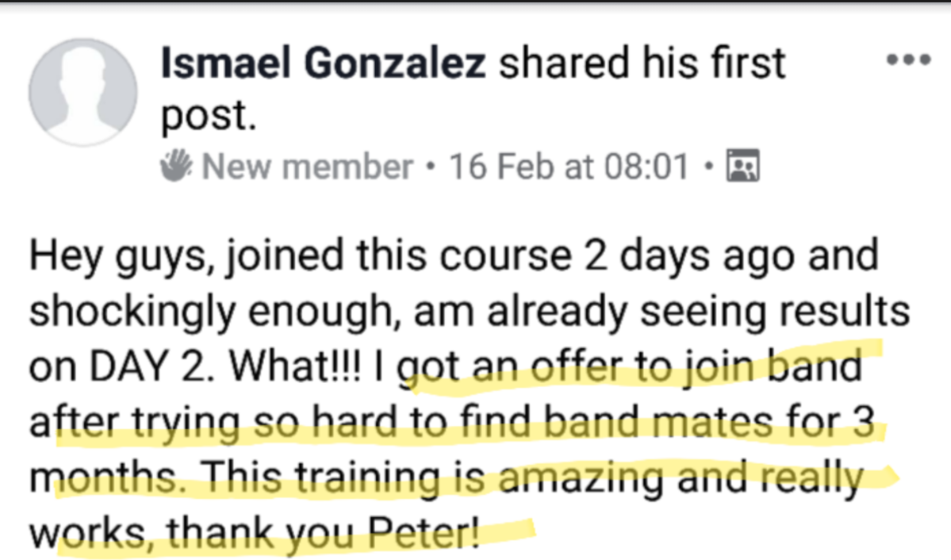Click the group audience privacy icon
The height and width of the screenshot is (560, 951).
click(743, 167)
